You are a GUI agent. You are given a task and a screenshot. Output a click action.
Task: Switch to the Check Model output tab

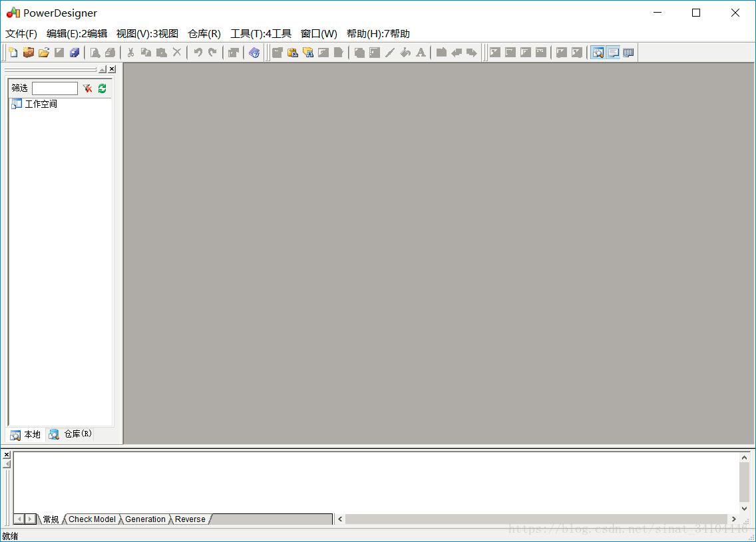point(92,519)
